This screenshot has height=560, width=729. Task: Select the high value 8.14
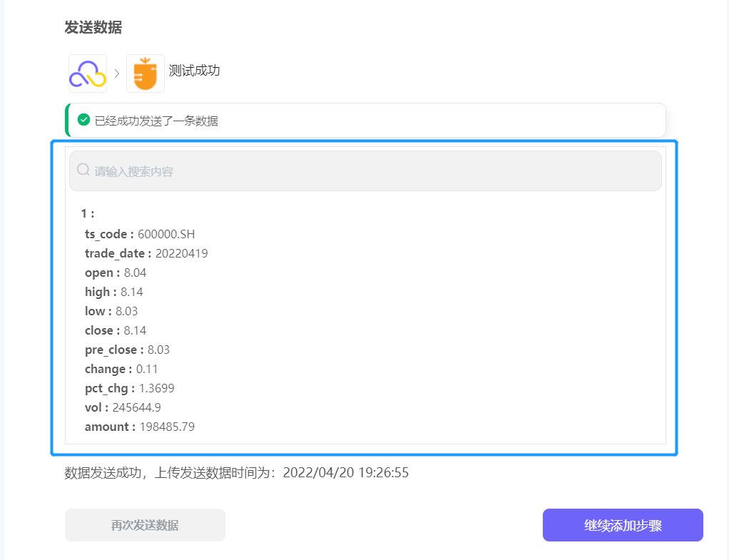(x=131, y=292)
